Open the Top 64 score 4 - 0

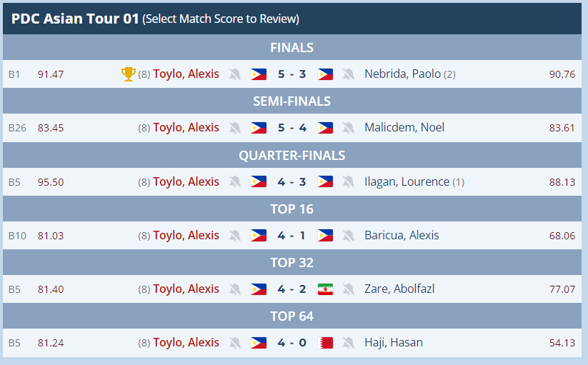click(291, 343)
